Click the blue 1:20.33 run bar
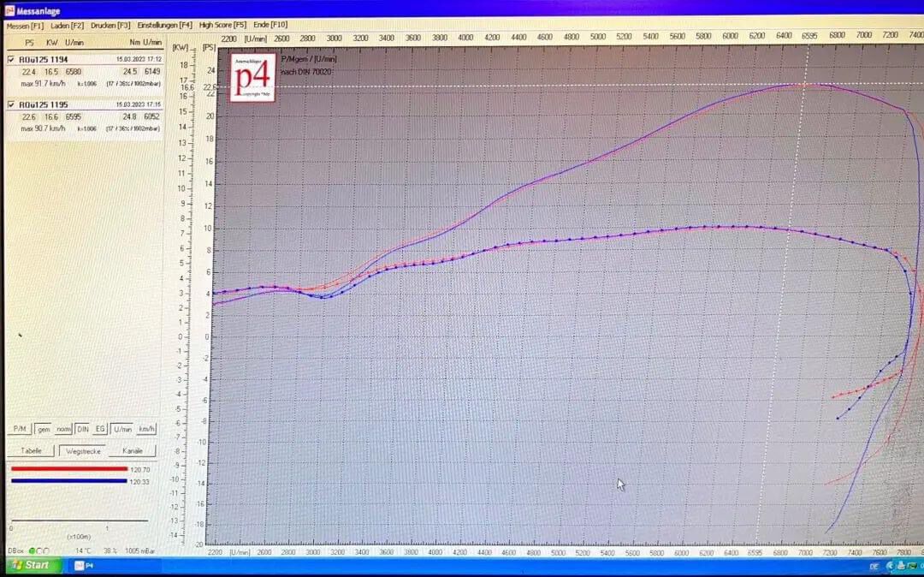This screenshot has width=924, height=577. [x=68, y=481]
